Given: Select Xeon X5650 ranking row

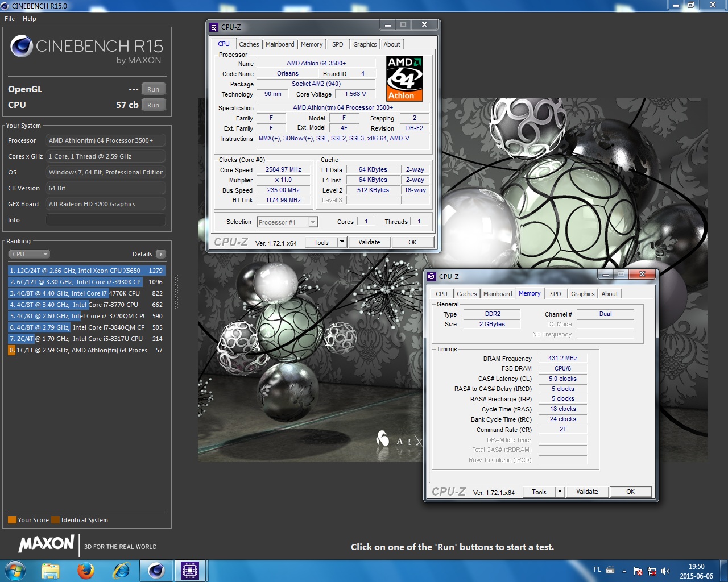Looking at the screenshot, I should (x=86, y=271).
